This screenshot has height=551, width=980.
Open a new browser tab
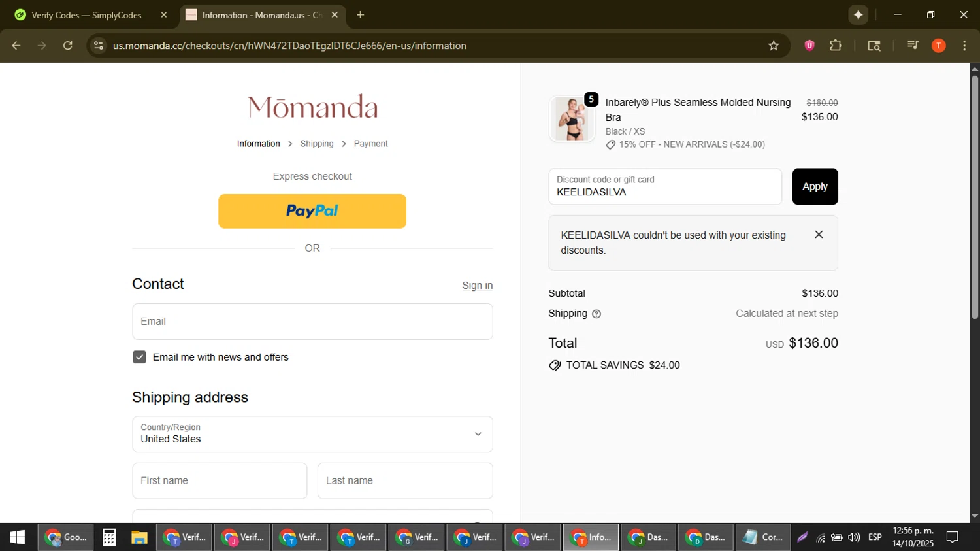[x=360, y=14]
